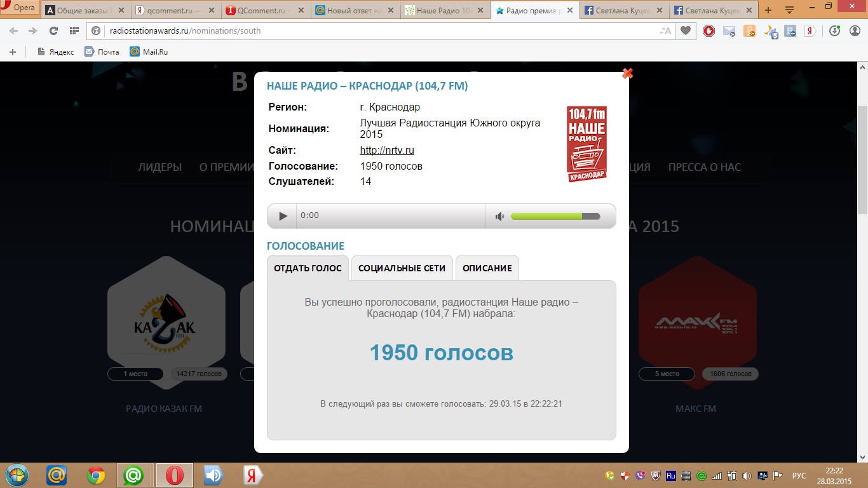This screenshot has width=868, height=488.
Task: Open the Viber tray icon
Action: 640,476
